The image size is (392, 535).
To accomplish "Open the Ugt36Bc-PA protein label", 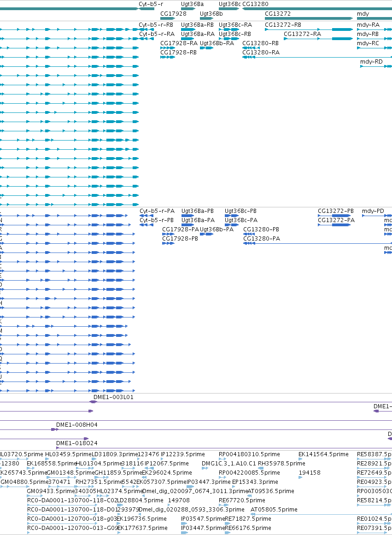I will (241, 220).
